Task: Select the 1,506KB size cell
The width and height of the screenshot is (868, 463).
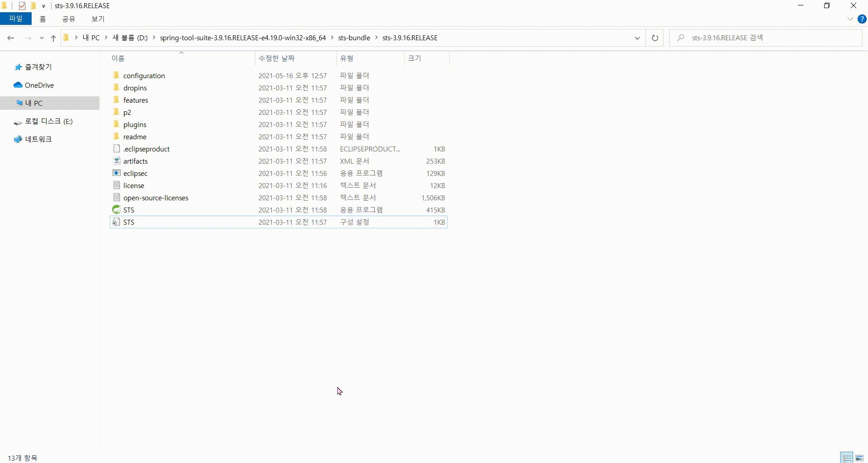Action: (433, 198)
